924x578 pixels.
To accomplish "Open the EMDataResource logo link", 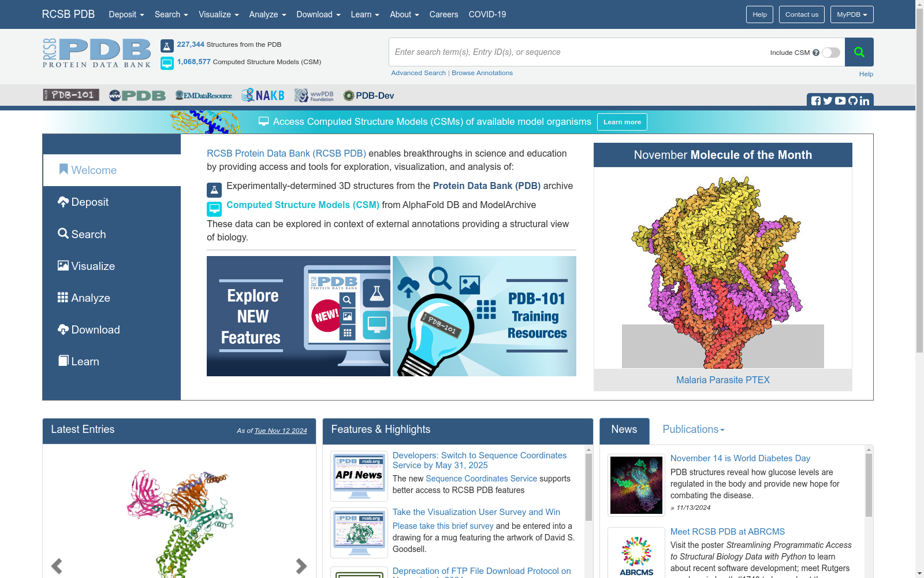I will (x=204, y=95).
